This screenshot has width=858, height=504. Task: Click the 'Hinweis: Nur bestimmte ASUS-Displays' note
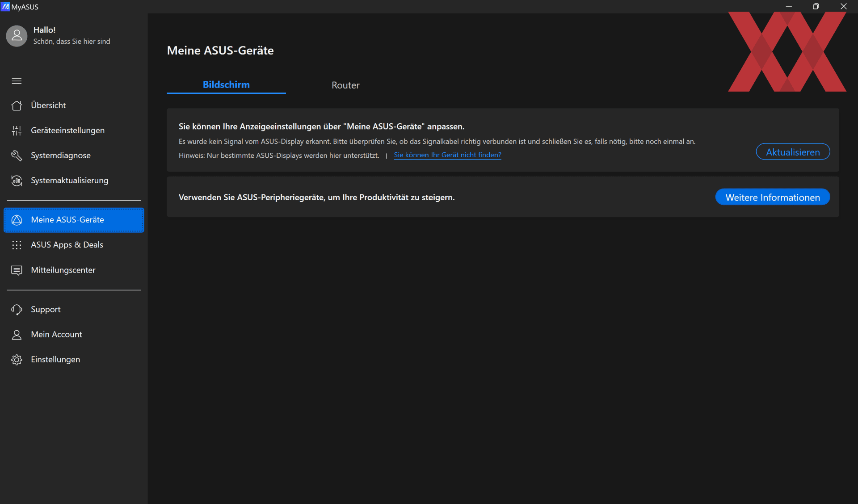tap(279, 155)
